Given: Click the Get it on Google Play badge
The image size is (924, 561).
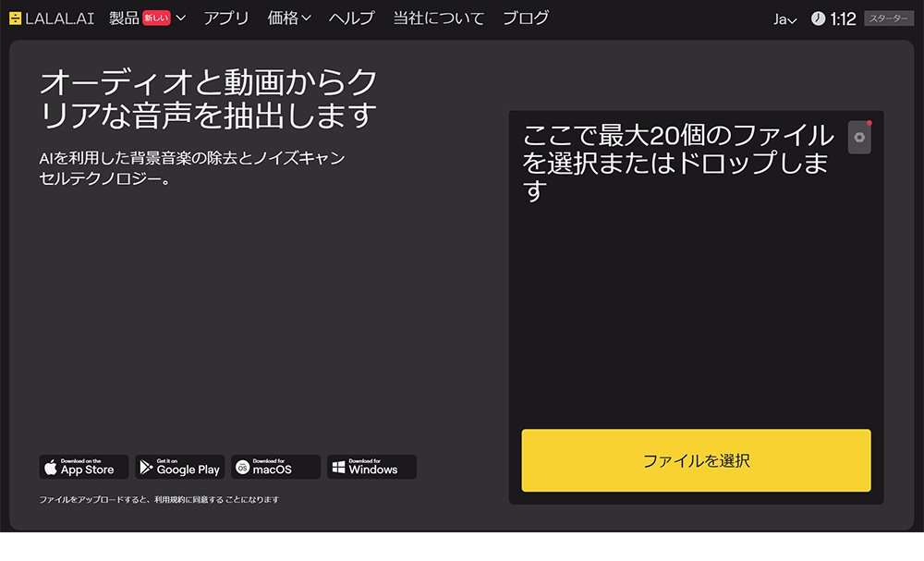Looking at the screenshot, I should click(179, 467).
